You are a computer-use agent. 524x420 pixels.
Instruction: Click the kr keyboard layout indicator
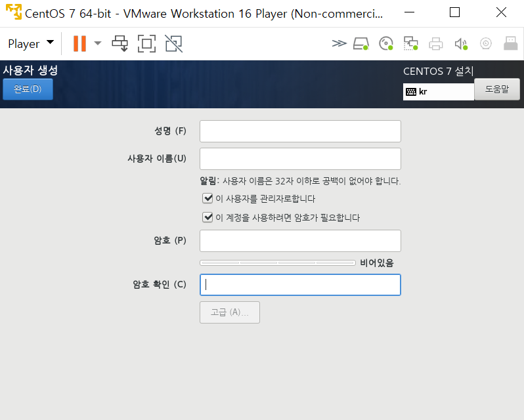[439, 92]
